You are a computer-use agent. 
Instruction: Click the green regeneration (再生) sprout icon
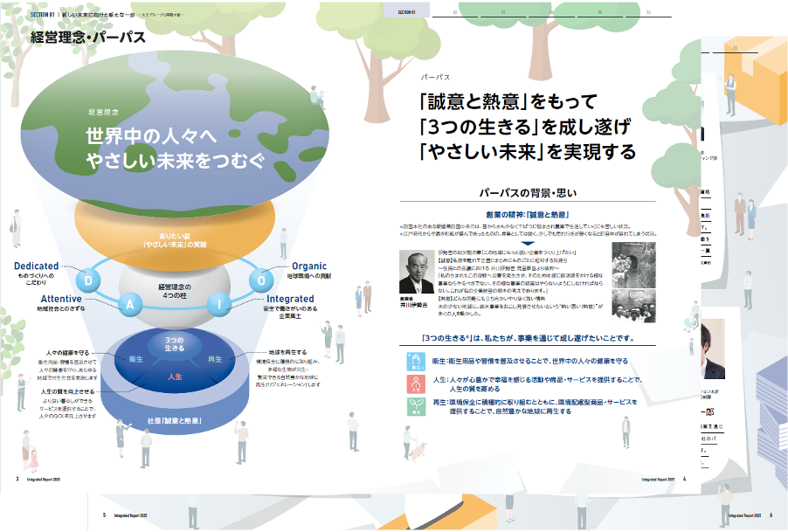(417, 406)
